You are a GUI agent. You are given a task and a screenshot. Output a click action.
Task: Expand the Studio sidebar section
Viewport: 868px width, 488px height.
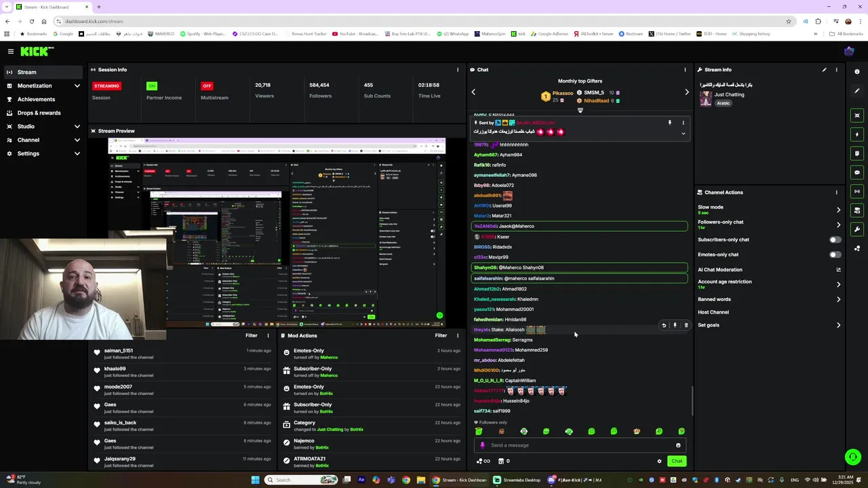click(x=77, y=127)
